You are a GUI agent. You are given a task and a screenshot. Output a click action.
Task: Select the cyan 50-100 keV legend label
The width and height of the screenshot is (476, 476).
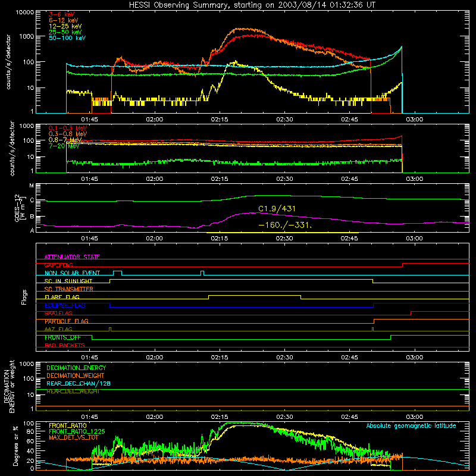click(x=67, y=38)
